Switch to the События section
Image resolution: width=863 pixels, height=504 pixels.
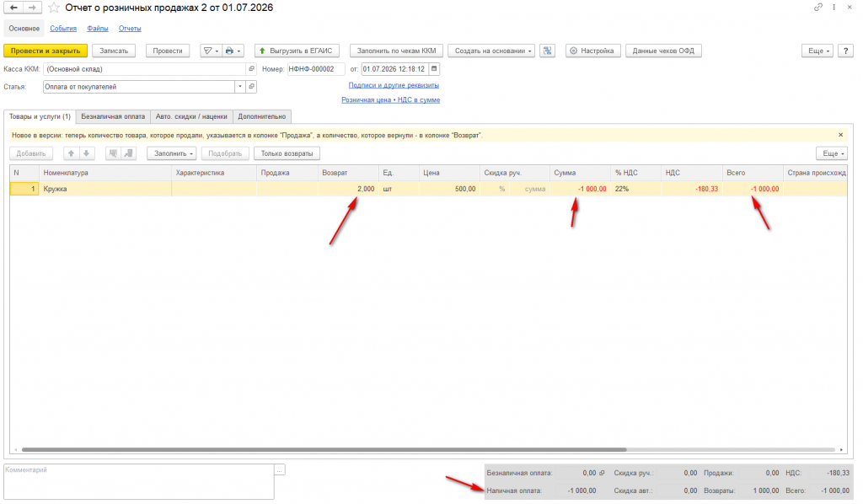coord(63,29)
